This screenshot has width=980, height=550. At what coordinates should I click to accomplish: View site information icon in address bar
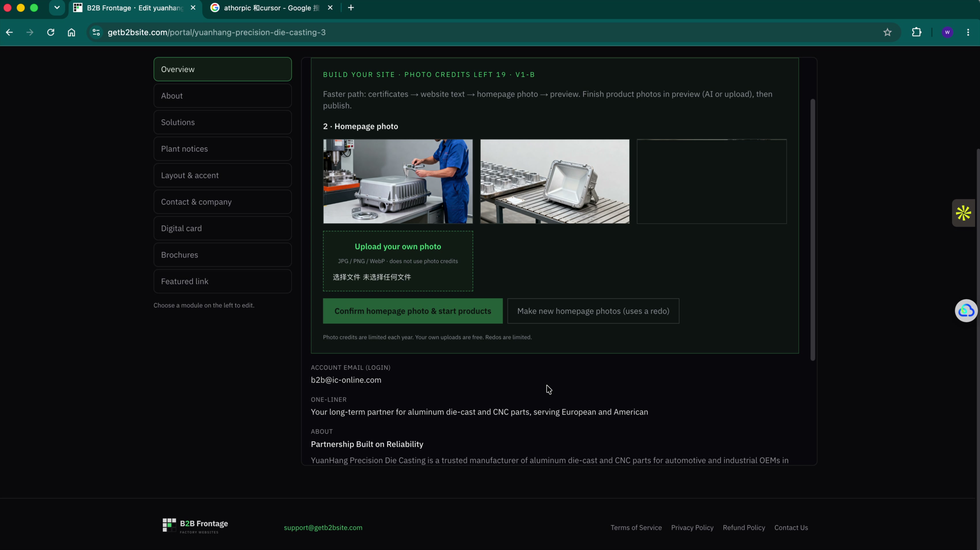pyautogui.click(x=96, y=32)
